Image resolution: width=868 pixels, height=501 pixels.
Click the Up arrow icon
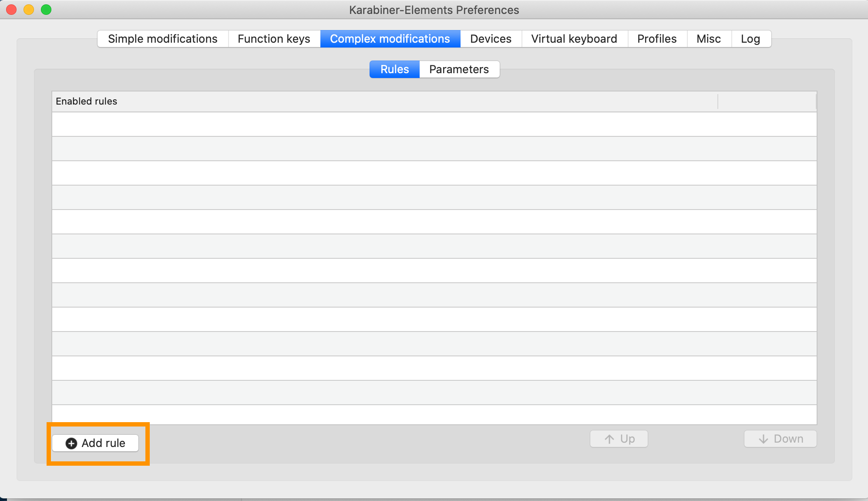pos(609,439)
